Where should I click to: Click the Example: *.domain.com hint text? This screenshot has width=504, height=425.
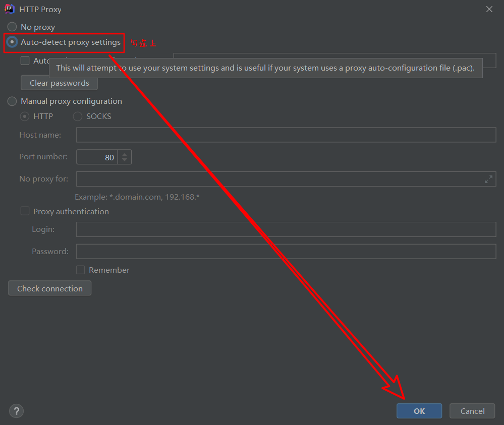(137, 197)
